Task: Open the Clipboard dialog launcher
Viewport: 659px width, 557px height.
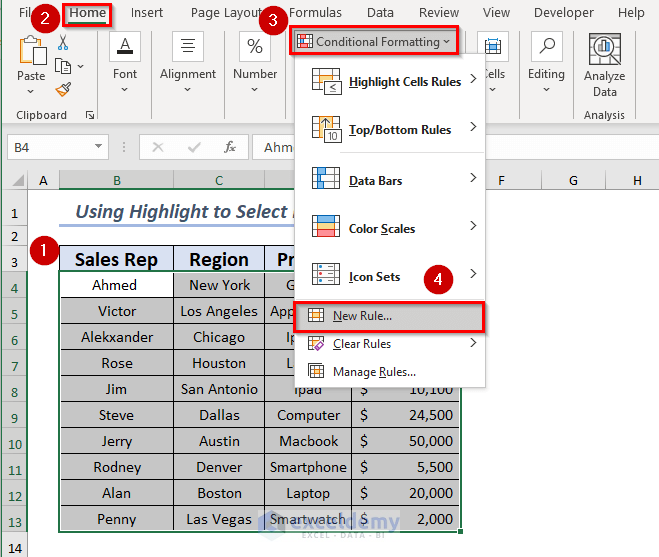Action: coord(90,115)
